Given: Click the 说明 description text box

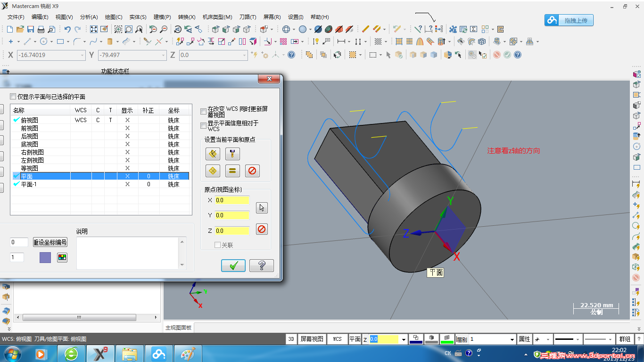Looking at the screenshot, I should [131, 253].
